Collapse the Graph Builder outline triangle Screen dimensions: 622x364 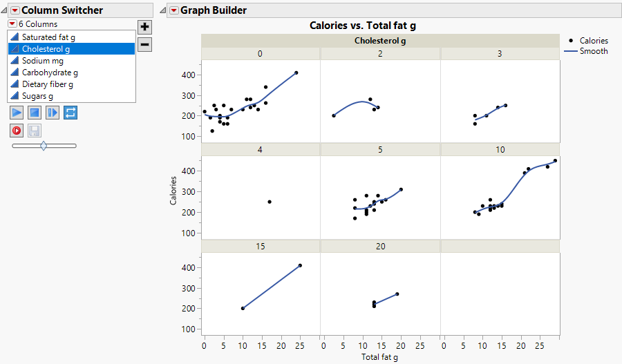[x=163, y=10]
